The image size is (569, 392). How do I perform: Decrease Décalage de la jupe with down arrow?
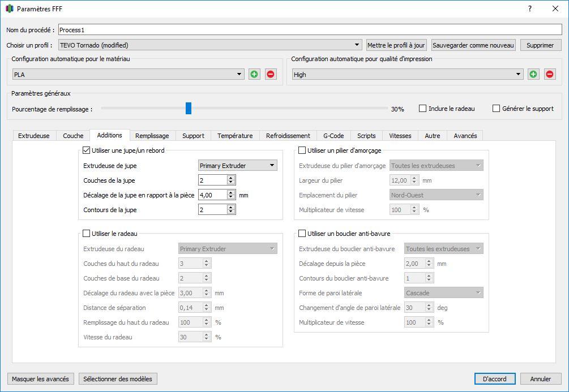[x=231, y=197]
